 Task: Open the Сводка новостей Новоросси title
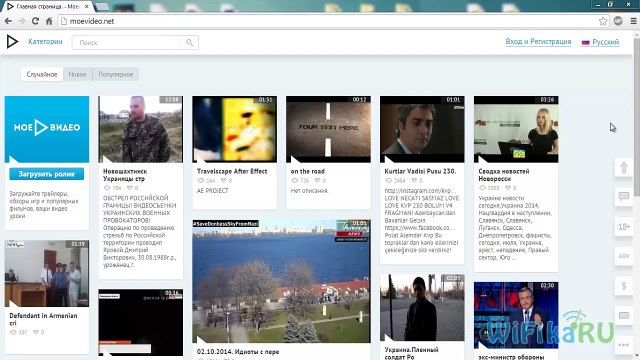pos(504,175)
